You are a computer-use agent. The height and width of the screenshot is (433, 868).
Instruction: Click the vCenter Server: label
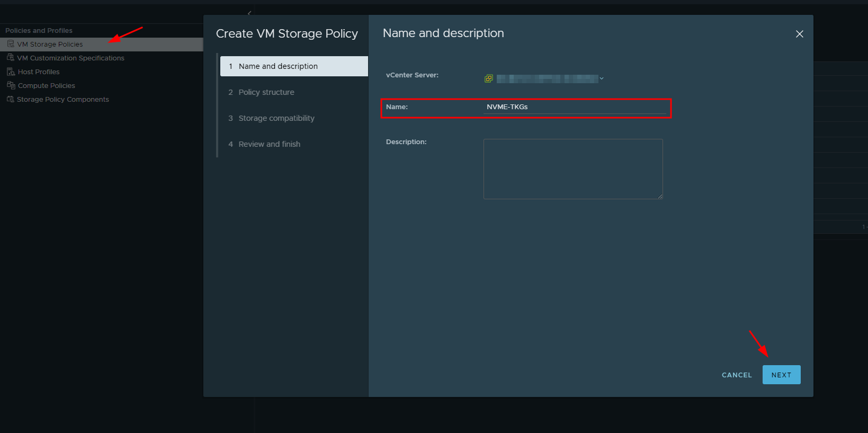[412, 75]
